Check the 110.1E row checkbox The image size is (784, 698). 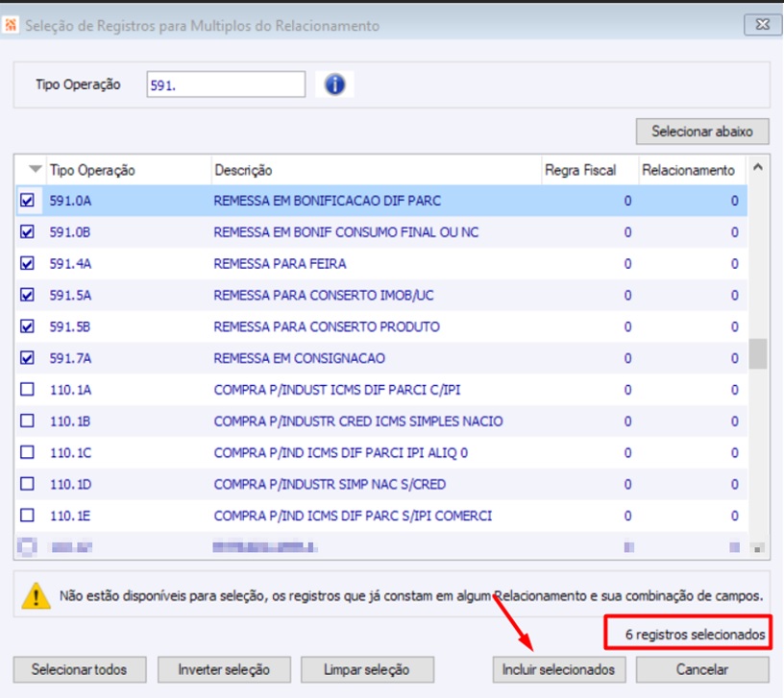click(x=27, y=516)
